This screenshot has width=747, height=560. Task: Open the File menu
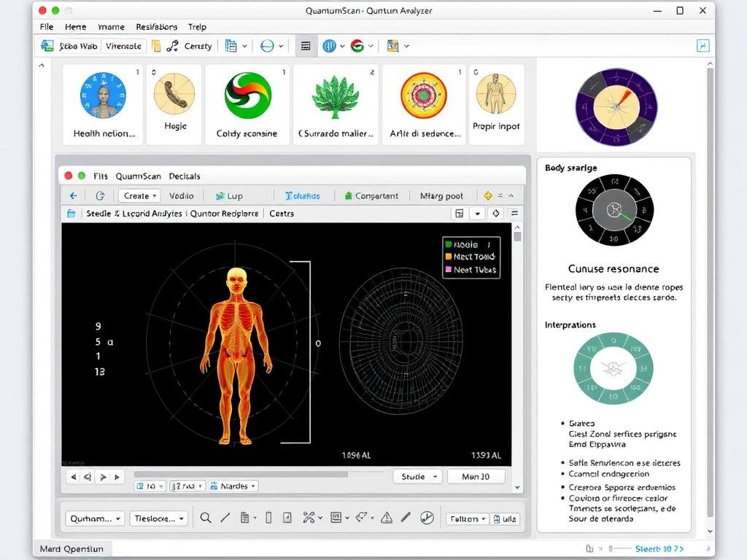(x=47, y=27)
